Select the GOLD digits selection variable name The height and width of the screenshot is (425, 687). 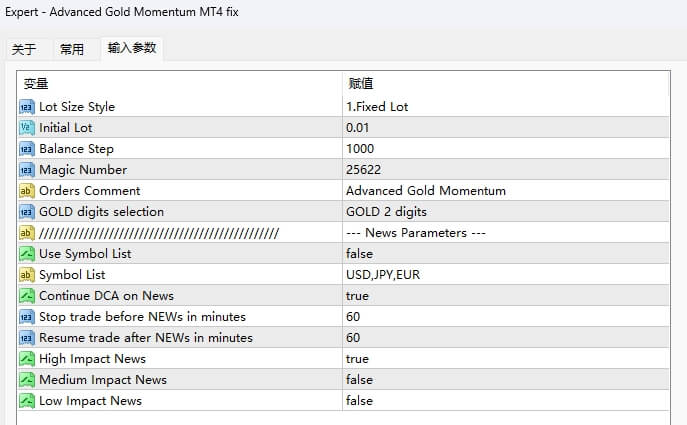pyautogui.click(x=102, y=212)
